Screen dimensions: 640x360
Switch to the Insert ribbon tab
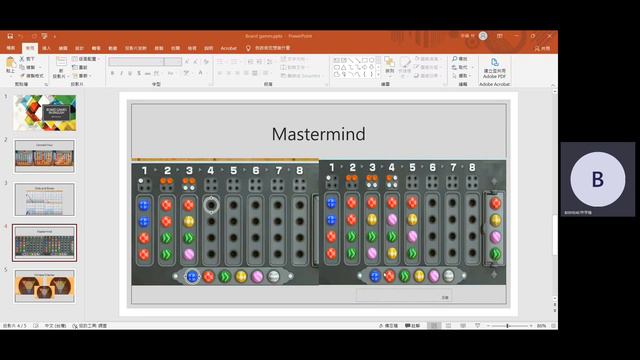point(47,48)
